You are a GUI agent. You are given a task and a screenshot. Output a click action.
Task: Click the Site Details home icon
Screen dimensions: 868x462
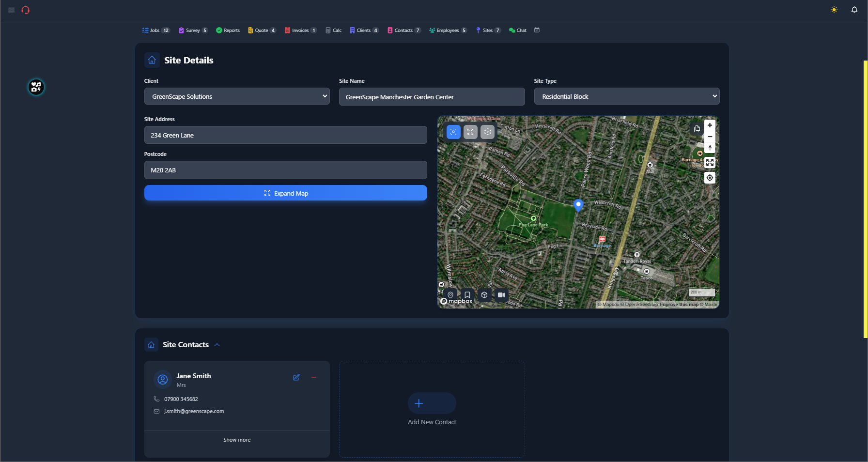[x=152, y=60]
